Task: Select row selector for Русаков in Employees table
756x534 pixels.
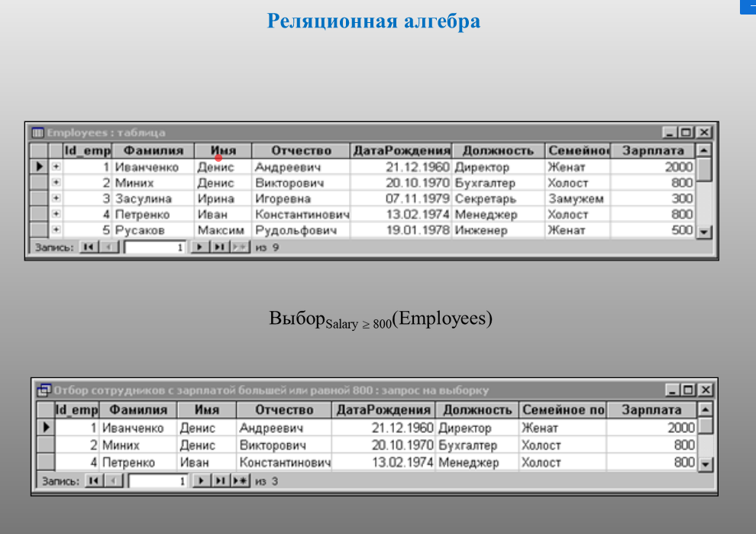Action: pos(39,230)
